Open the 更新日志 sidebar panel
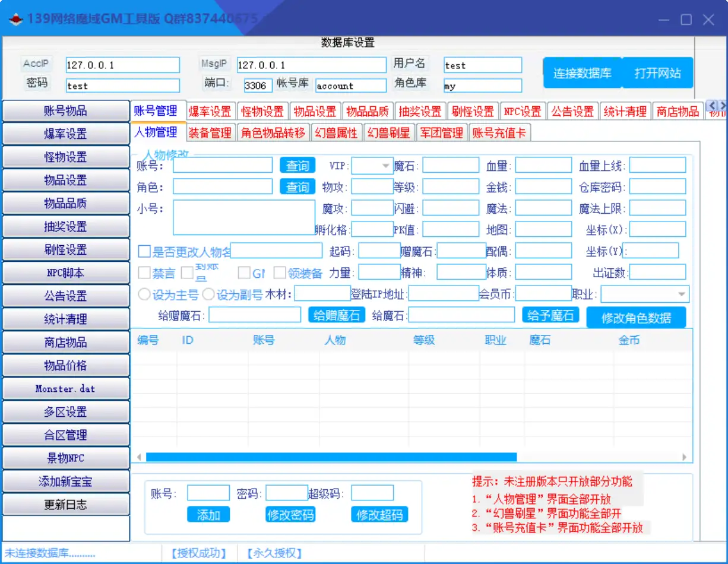 (65, 504)
